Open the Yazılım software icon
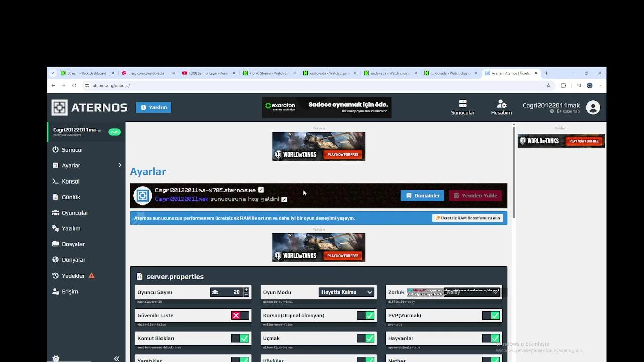 pyautogui.click(x=56, y=228)
